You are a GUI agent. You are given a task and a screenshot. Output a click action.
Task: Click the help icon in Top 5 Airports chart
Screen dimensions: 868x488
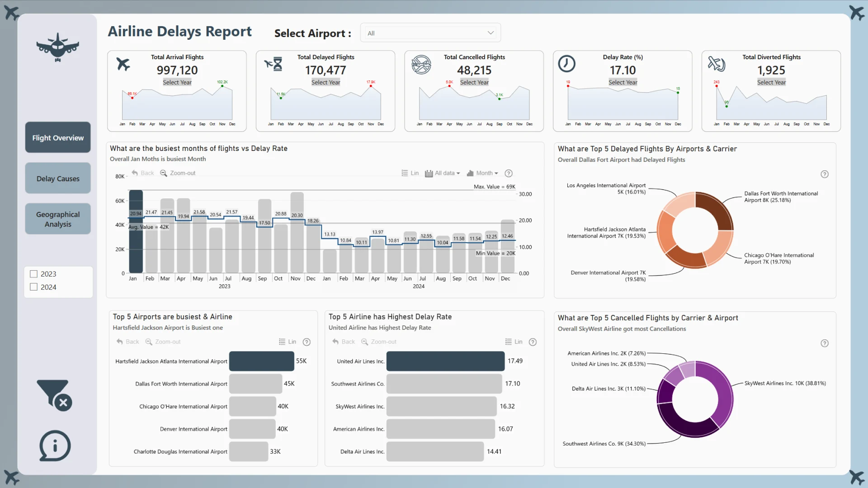307,342
